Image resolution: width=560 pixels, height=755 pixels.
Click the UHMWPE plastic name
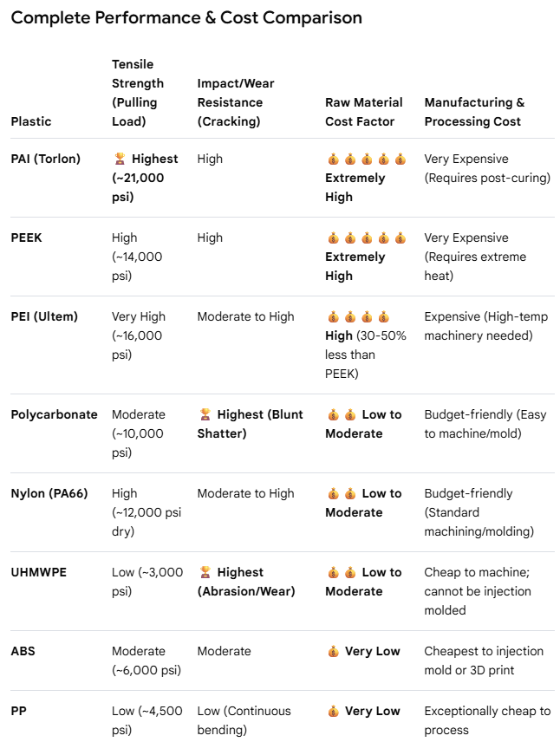click(x=38, y=572)
